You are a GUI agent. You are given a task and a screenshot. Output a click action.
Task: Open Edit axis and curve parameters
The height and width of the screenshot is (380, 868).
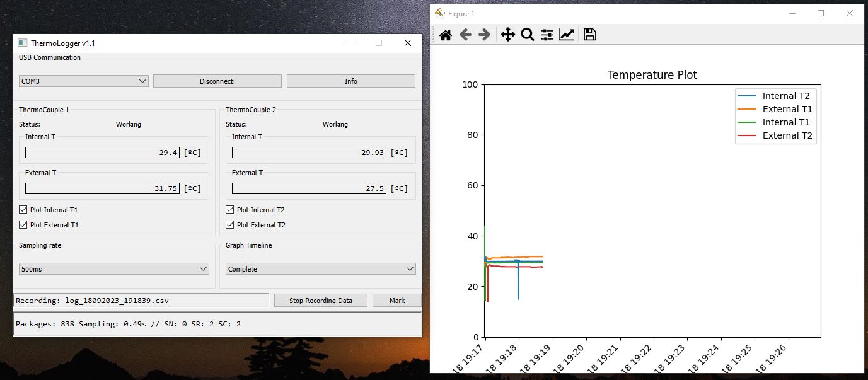pyautogui.click(x=567, y=35)
